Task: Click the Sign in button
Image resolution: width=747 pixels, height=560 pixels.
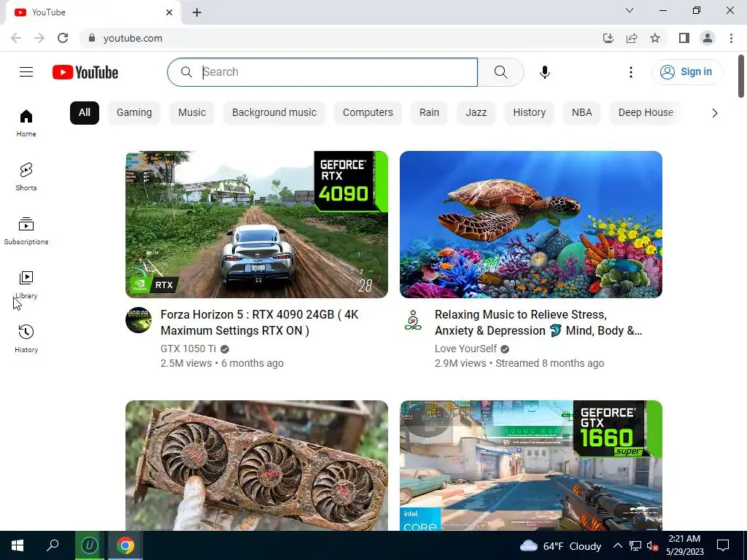Action: [x=686, y=72]
